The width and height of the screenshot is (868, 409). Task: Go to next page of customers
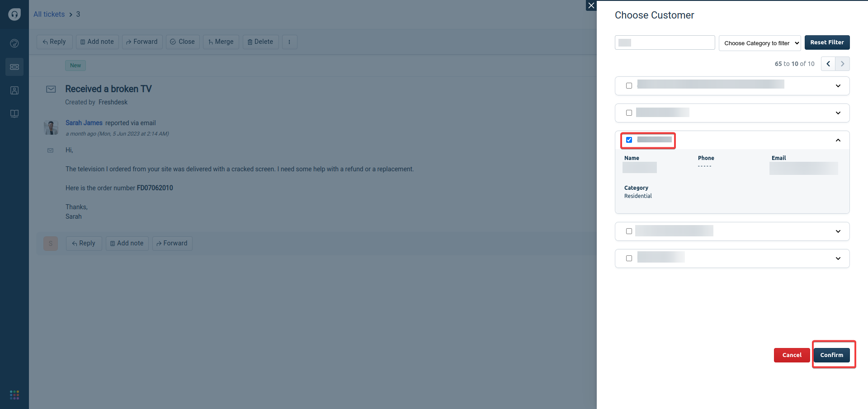843,64
